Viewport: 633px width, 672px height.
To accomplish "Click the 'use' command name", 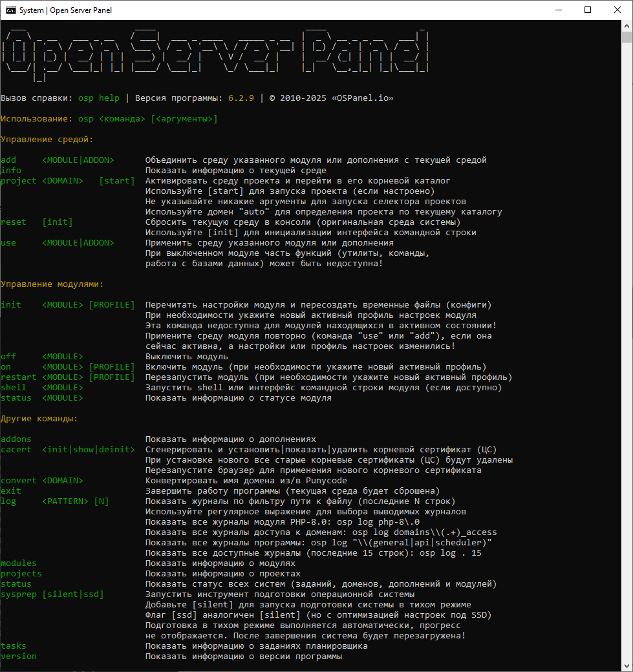I will (8, 243).
